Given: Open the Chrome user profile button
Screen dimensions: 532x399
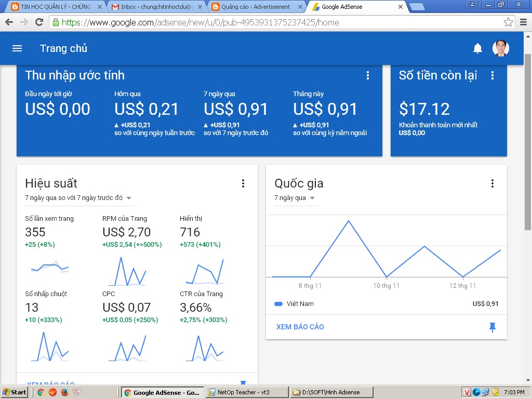Looking at the screenshot, I should [472, 4].
